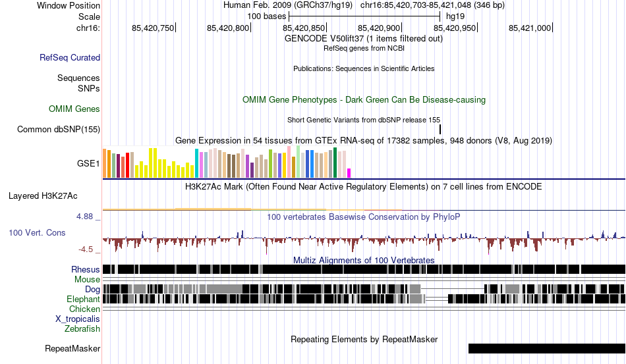Click the 100 bases scale bar
Screen dimensions: 626x364
(x=364, y=16)
